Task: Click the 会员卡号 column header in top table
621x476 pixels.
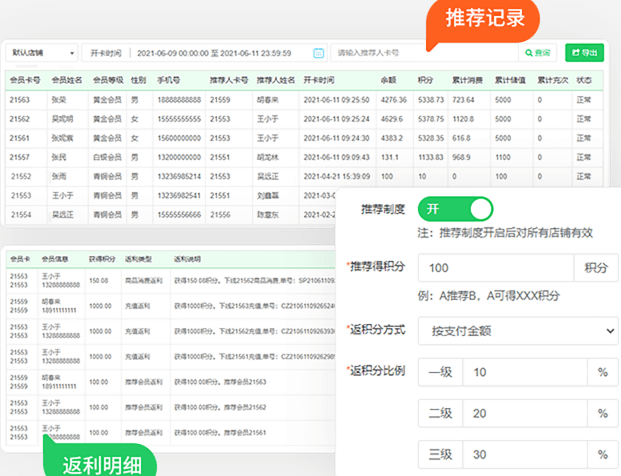Action: [x=24, y=79]
